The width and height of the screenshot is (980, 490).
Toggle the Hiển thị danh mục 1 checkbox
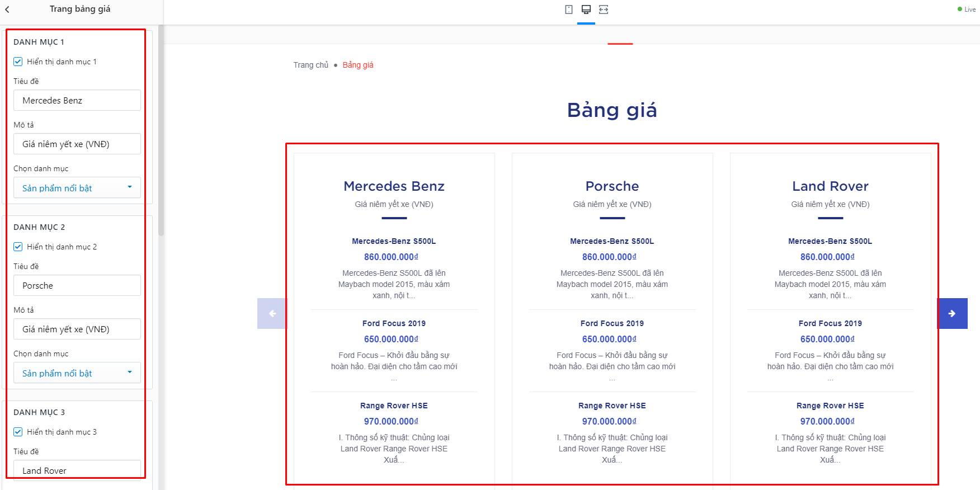coord(18,62)
